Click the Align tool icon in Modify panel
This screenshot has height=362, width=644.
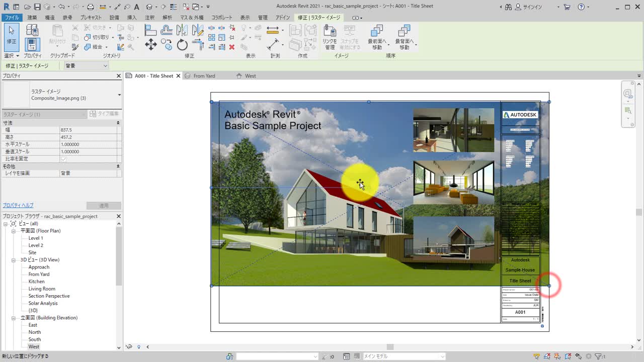pos(150,30)
